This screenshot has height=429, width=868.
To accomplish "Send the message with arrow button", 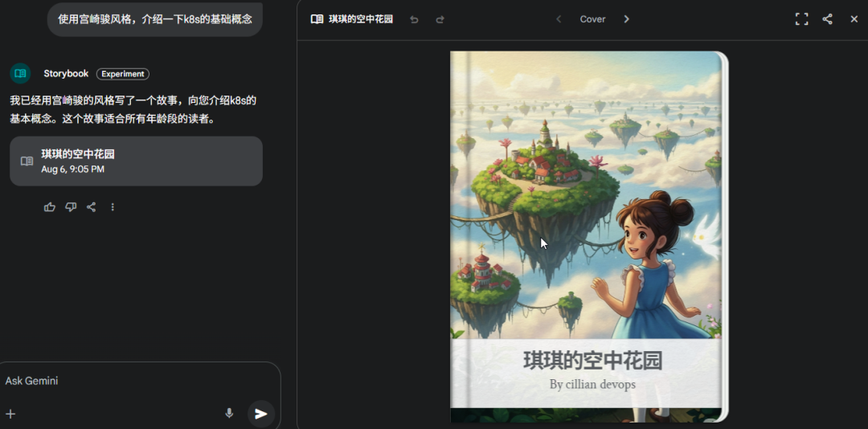I will tap(260, 414).
